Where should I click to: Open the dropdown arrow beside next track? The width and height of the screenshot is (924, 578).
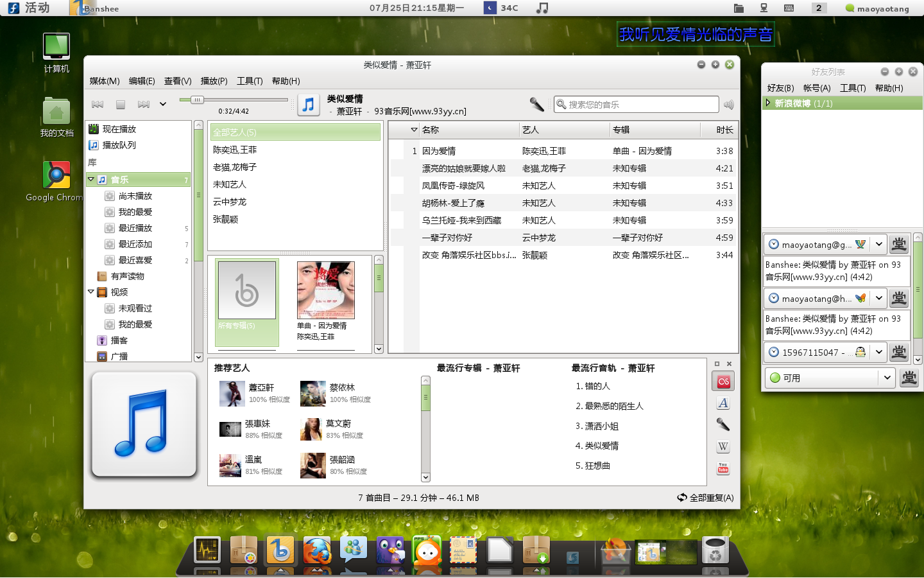coord(163,104)
